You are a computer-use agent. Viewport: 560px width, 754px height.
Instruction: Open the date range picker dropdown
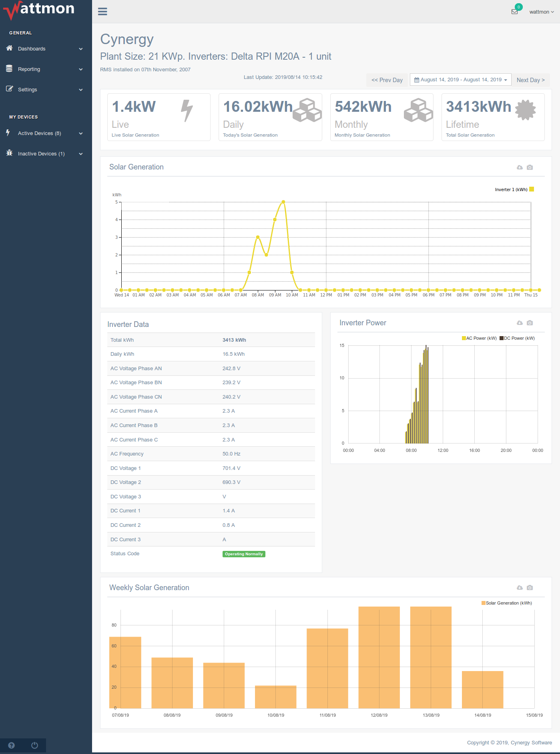tap(460, 80)
